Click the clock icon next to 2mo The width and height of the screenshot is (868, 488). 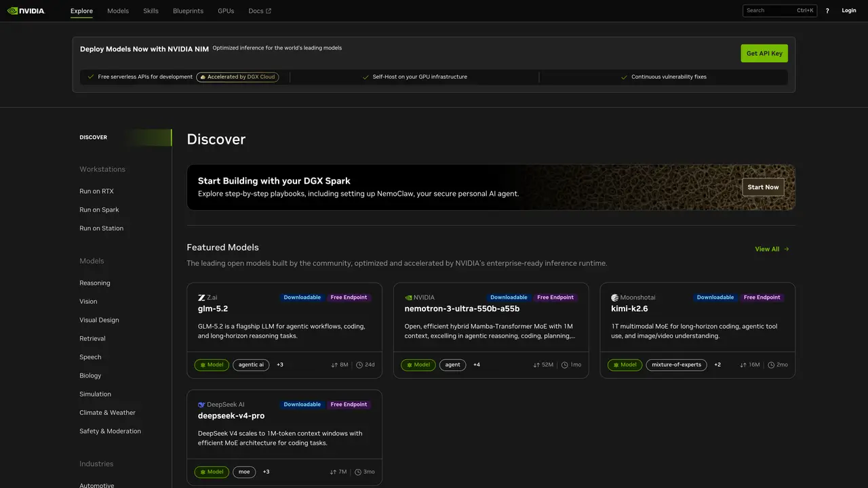[771, 365]
